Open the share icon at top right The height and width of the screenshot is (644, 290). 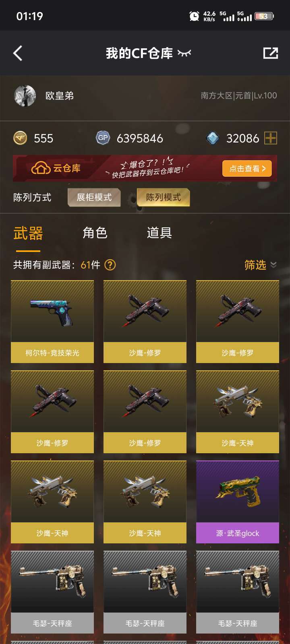pyautogui.click(x=270, y=53)
